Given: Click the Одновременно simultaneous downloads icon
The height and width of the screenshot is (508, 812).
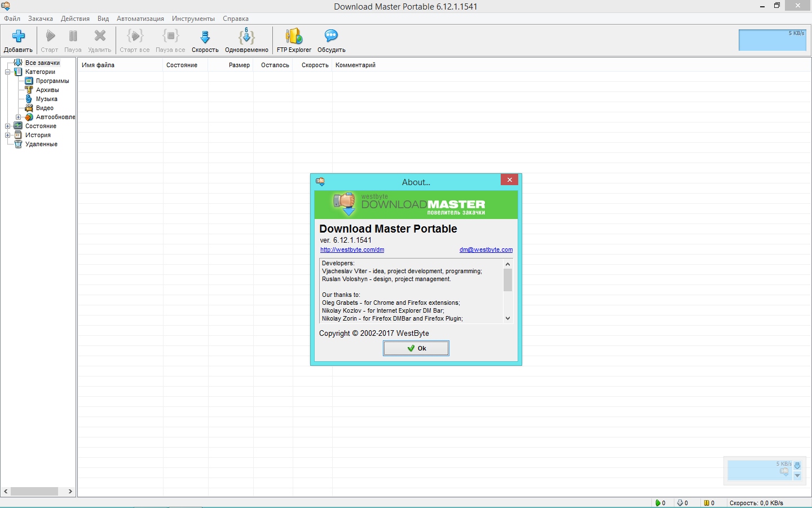Looking at the screenshot, I should [x=246, y=36].
